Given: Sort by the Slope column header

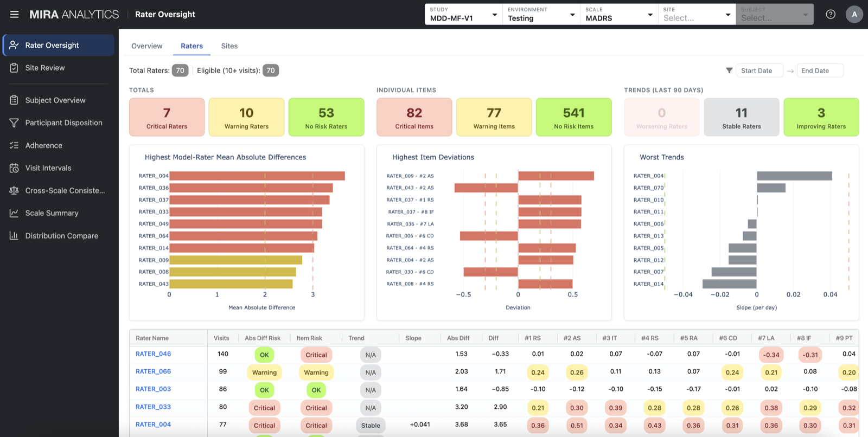Looking at the screenshot, I should (413, 338).
